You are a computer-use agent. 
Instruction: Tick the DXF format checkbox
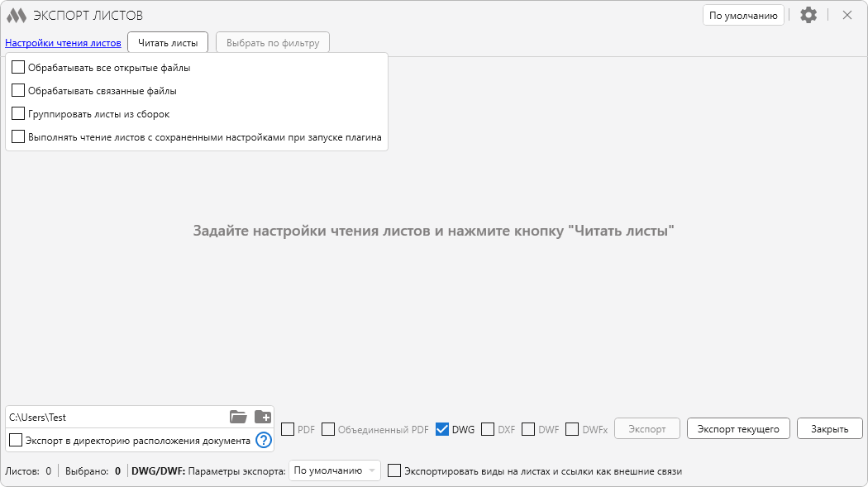point(488,429)
